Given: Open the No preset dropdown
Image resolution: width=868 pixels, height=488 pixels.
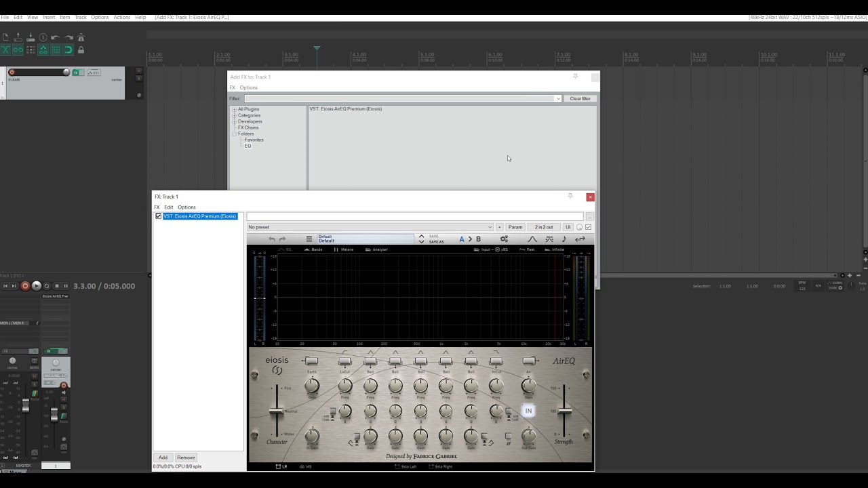Looking at the screenshot, I should 370,227.
